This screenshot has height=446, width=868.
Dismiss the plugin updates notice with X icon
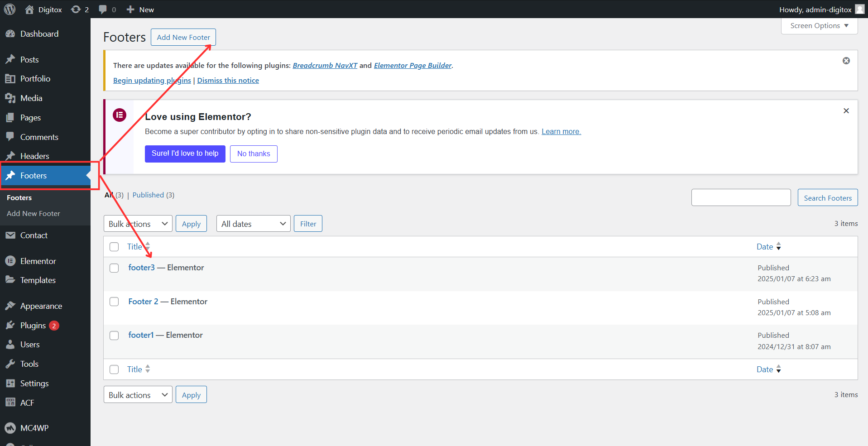click(846, 61)
